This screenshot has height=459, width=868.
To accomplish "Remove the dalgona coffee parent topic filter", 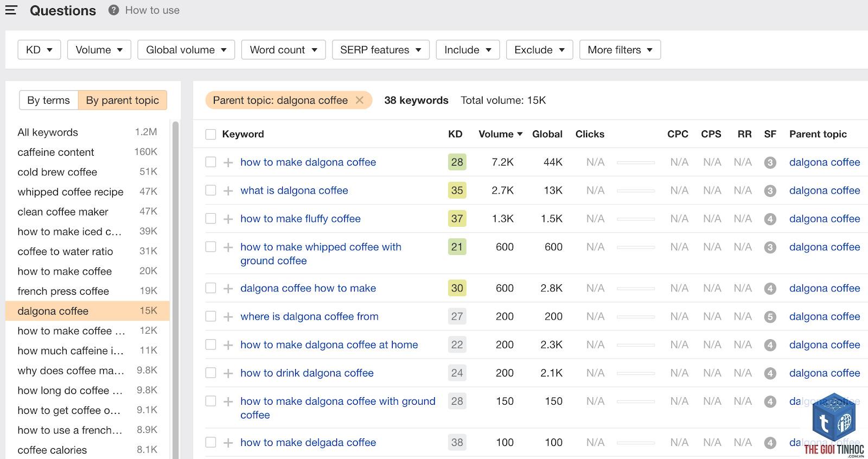I will (359, 100).
